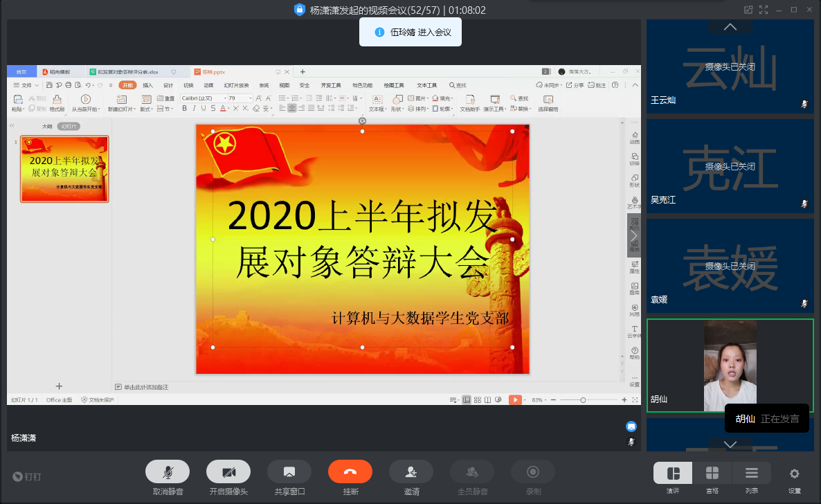Click the undo arrow icon

point(88,85)
